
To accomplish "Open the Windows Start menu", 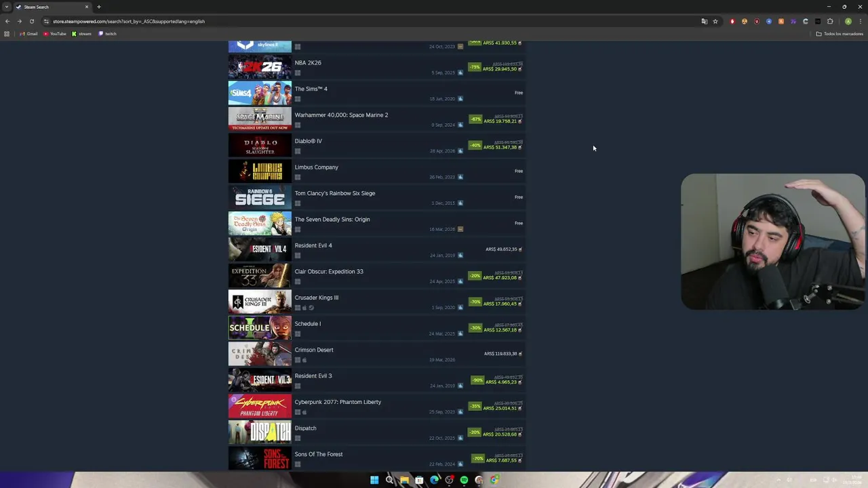I will pos(374,480).
